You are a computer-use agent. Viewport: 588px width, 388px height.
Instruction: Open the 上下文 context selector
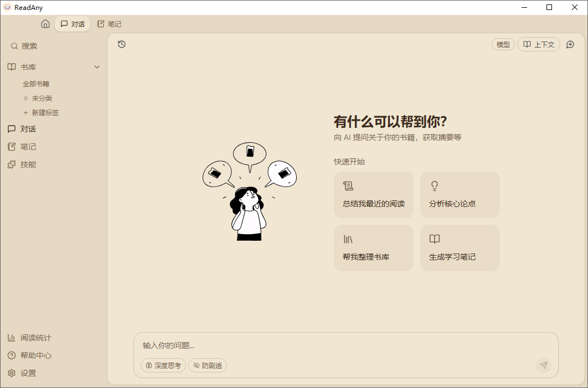pos(539,44)
